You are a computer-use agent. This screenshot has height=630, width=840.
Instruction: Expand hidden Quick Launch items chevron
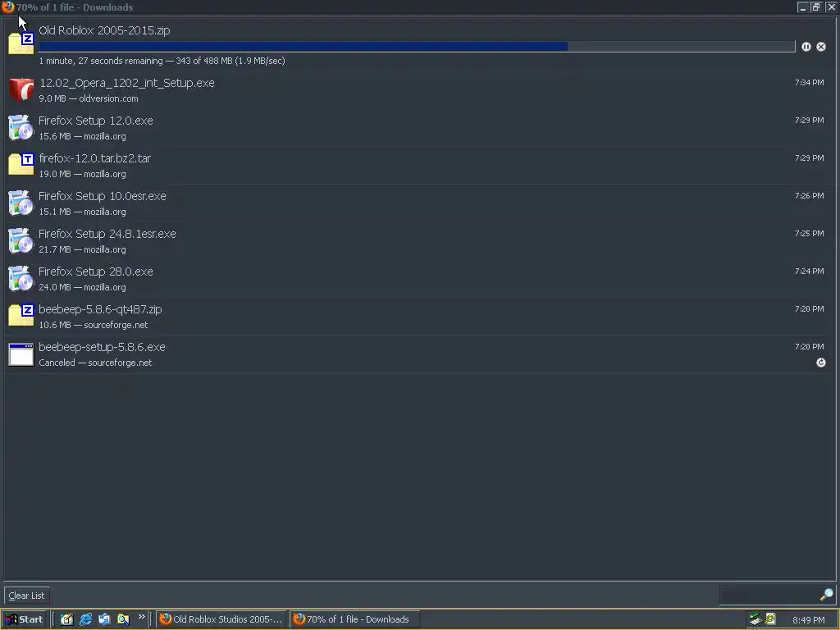click(141, 617)
